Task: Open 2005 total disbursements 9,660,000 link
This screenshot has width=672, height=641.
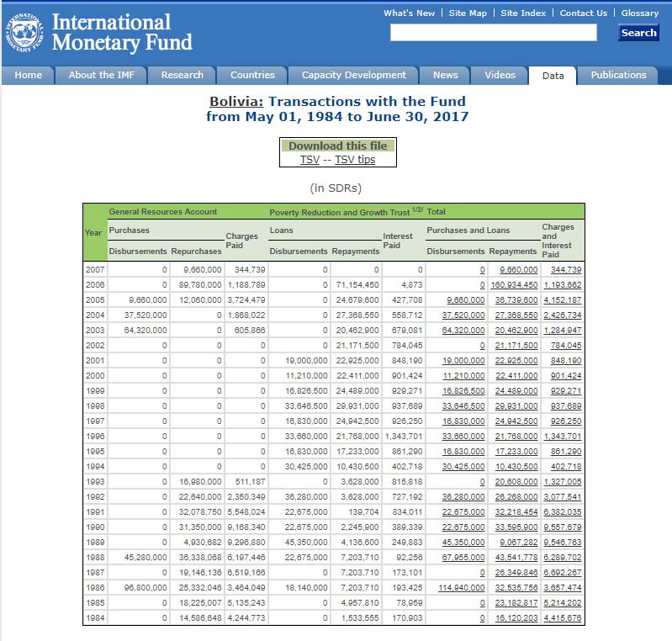Action: (465, 300)
